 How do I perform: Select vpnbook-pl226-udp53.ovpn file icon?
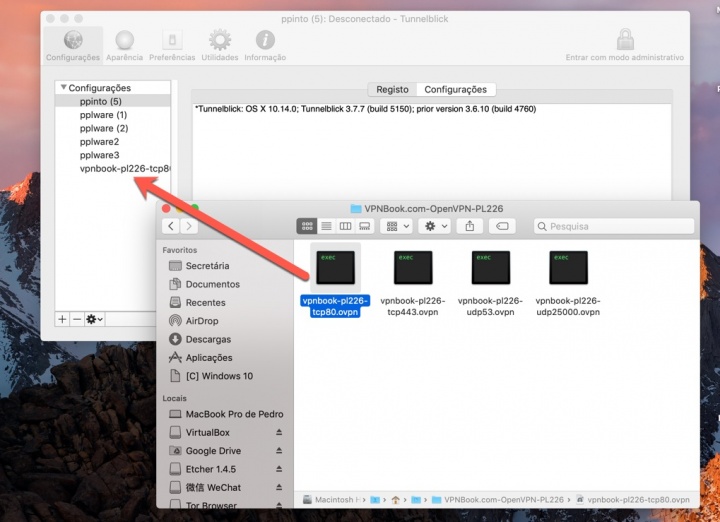490,268
